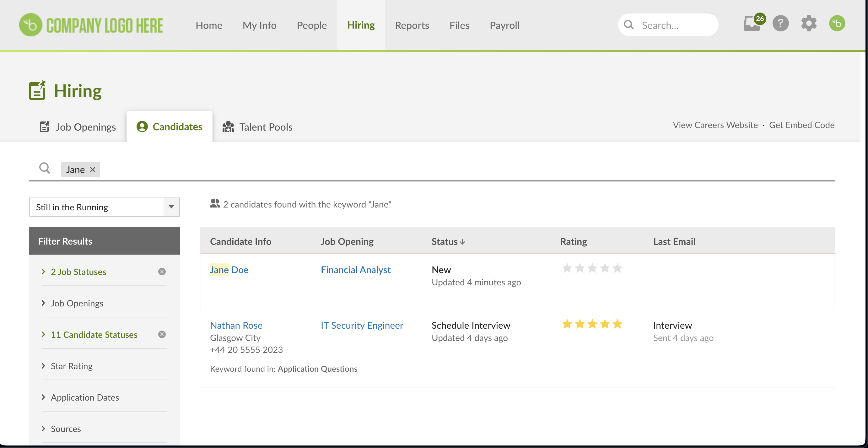
Task: Click the Filter Results panel header
Action: click(105, 241)
